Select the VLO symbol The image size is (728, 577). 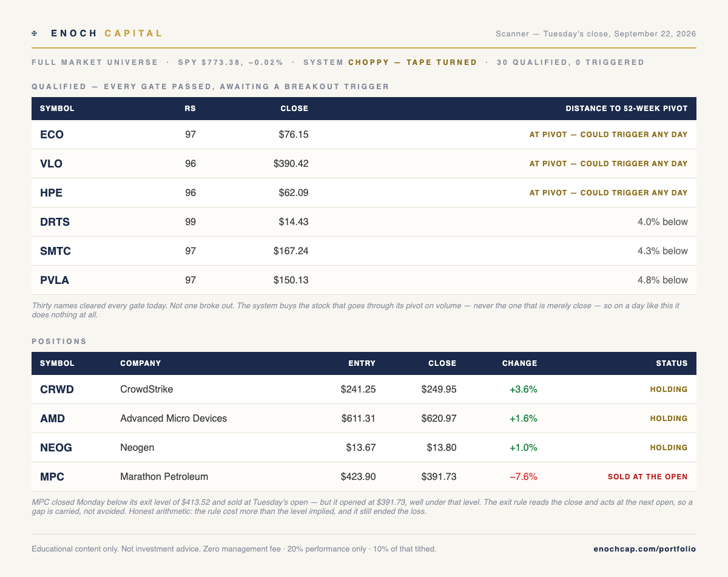click(x=51, y=164)
